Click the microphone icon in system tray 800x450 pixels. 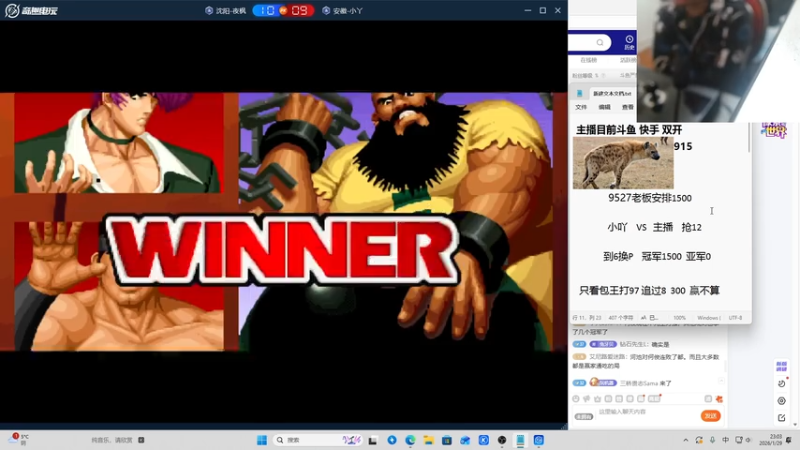pyautogui.click(x=712, y=440)
